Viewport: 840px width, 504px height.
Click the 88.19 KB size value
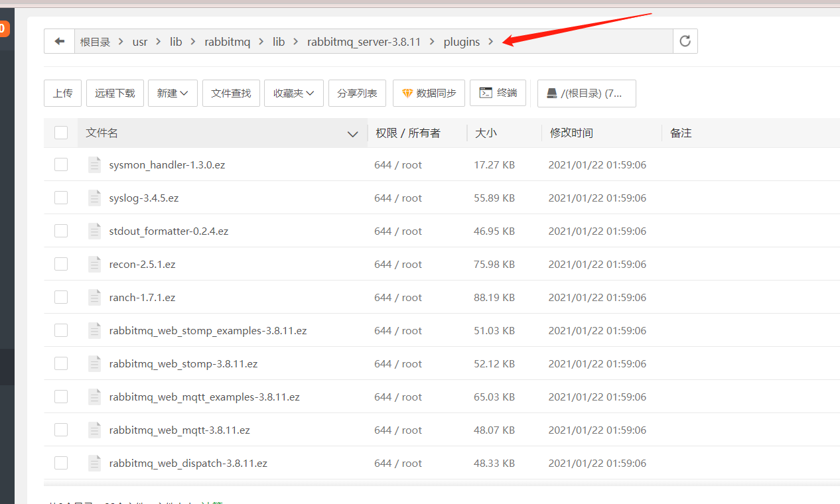pyautogui.click(x=494, y=297)
